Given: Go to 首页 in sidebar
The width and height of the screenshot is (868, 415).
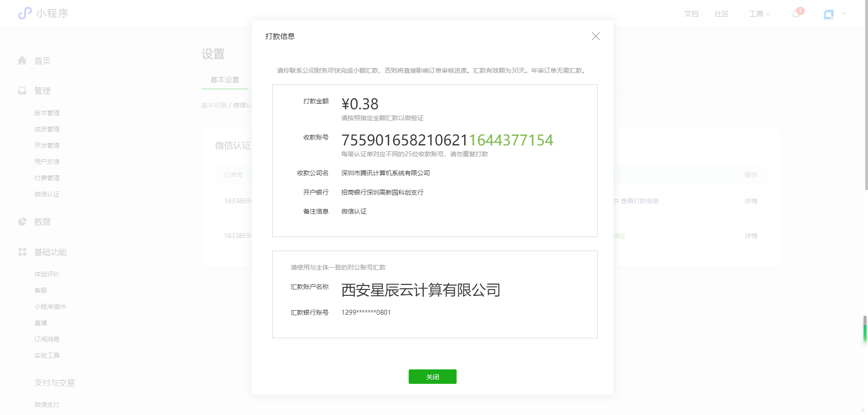Looking at the screenshot, I should tap(42, 61).
